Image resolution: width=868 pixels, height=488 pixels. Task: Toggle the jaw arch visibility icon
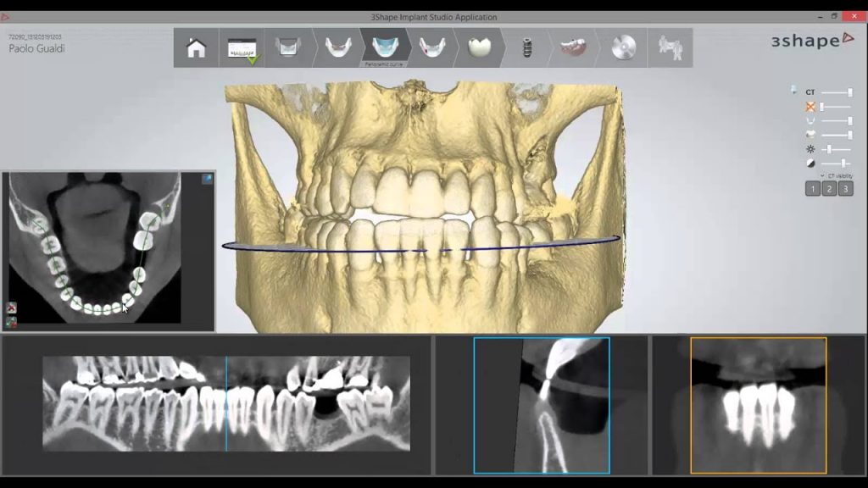(x=810, y=121)
